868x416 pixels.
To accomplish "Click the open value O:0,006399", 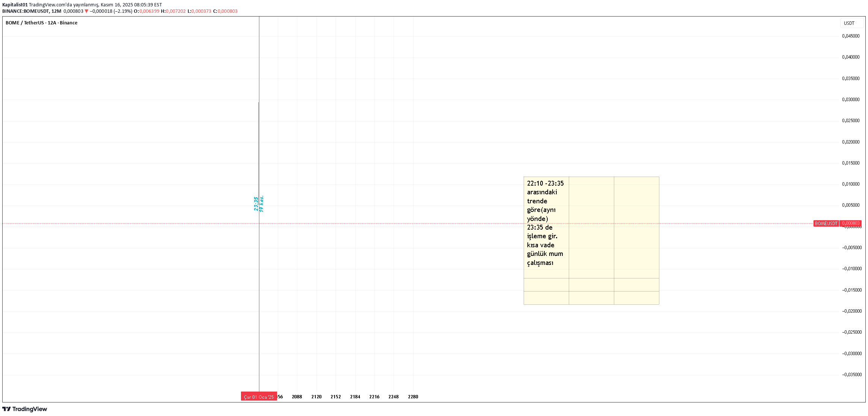I will [x=147, y=11].
